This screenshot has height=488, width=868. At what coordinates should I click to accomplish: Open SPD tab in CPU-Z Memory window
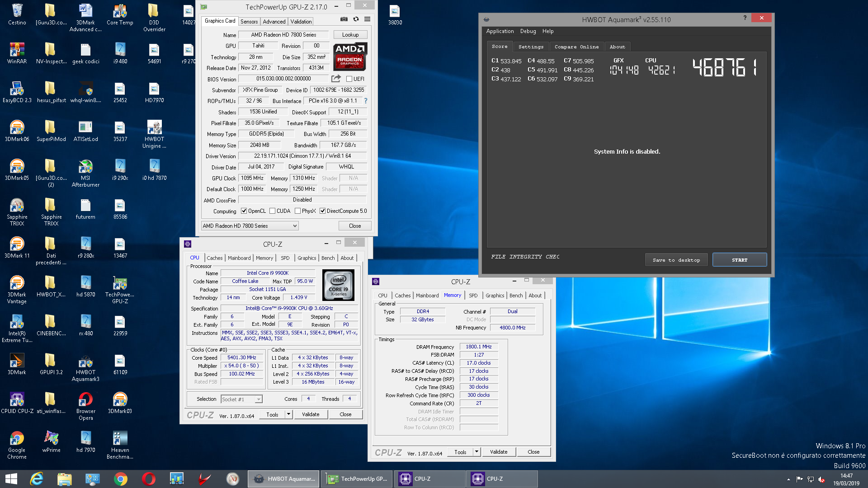[473, 296]
